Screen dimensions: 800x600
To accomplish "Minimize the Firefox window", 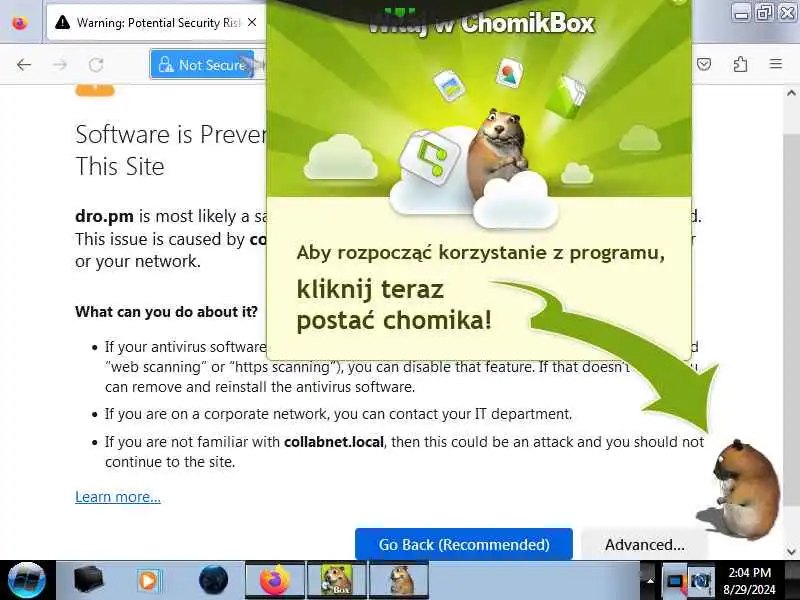I will 742,13.
